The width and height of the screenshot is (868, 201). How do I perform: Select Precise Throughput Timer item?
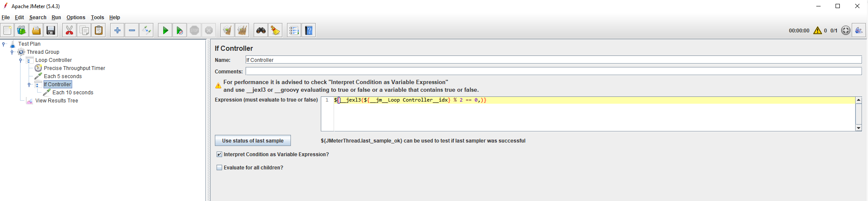(x=74, y=68)
